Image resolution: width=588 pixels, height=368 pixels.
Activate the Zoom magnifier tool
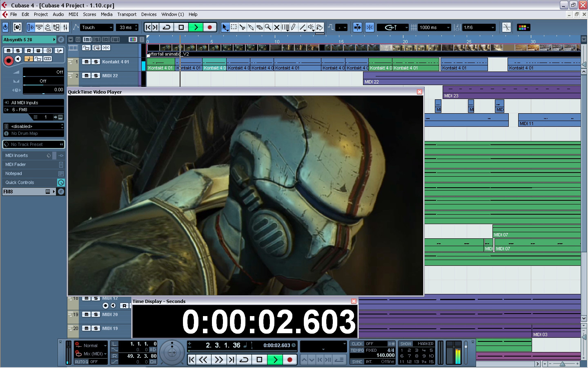tap(268, 27)
